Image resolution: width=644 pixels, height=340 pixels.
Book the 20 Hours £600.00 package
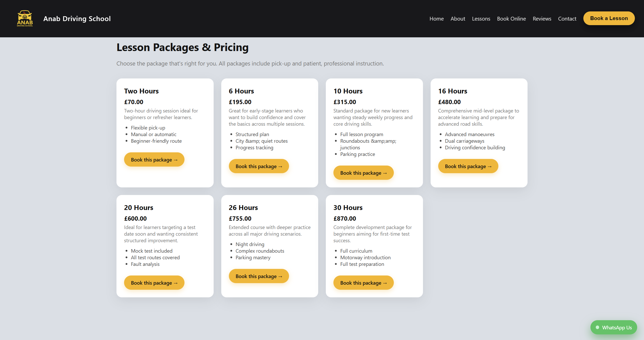(154, 283)
